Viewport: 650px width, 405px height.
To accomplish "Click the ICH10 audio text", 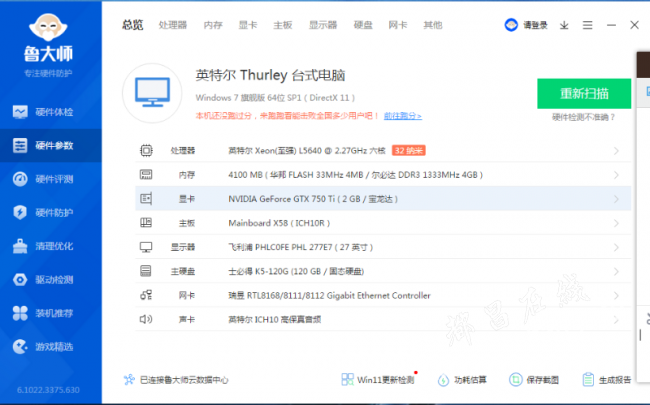I will pyautogui.click(x=274, y=320).
